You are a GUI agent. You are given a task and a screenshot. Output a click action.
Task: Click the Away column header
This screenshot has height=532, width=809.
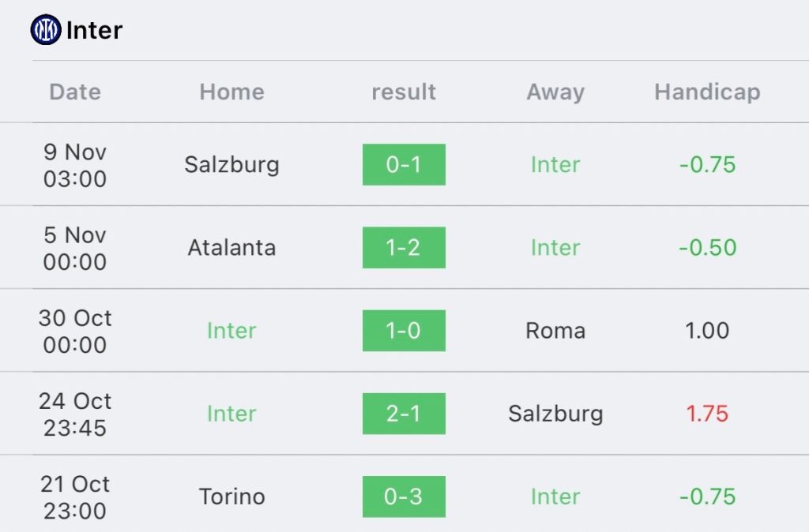coord(555,92)
